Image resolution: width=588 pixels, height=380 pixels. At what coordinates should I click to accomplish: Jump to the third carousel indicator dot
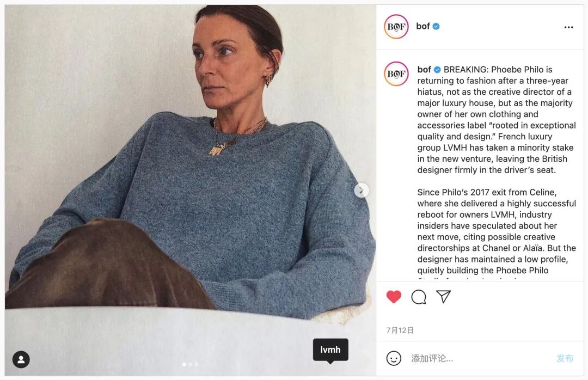pos(196,364)
